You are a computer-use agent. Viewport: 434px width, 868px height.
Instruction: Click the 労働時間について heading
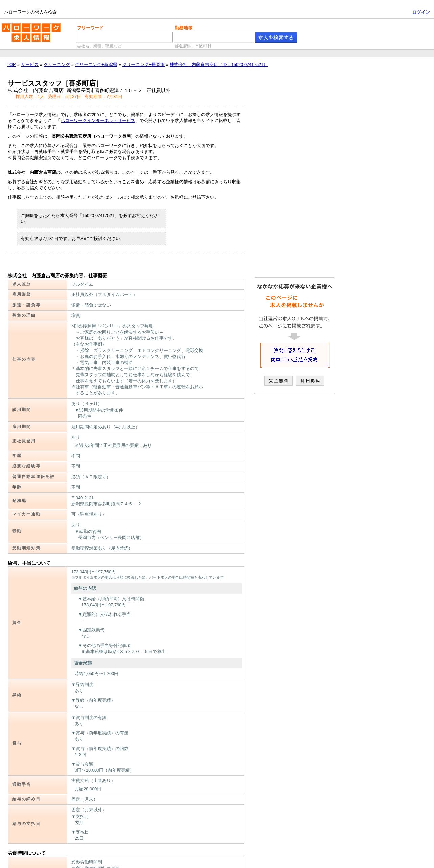click(27, 853)
